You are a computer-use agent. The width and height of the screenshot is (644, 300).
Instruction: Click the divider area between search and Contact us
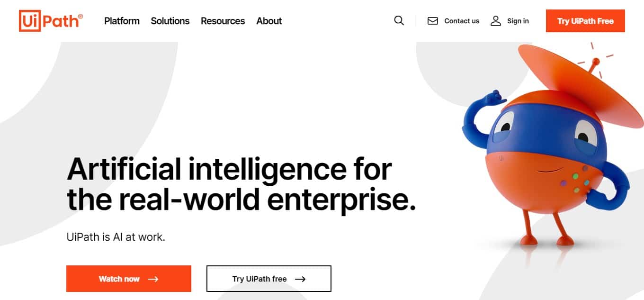[417, 21]
